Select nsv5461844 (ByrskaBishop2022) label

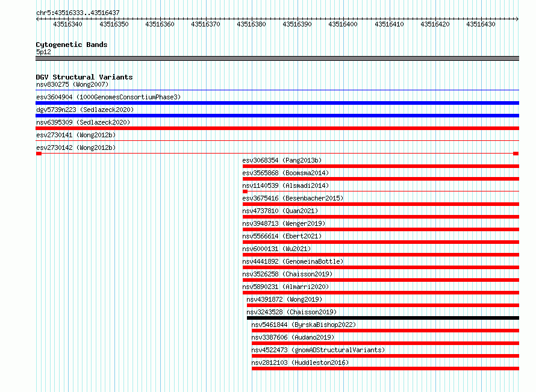[x=304, y=325]
